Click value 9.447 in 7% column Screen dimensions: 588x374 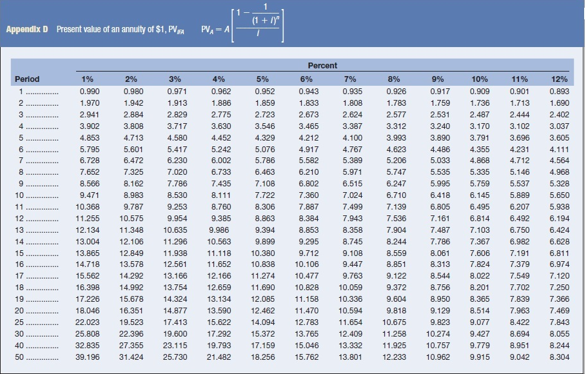pyautogui.click(x=353, y=264)
